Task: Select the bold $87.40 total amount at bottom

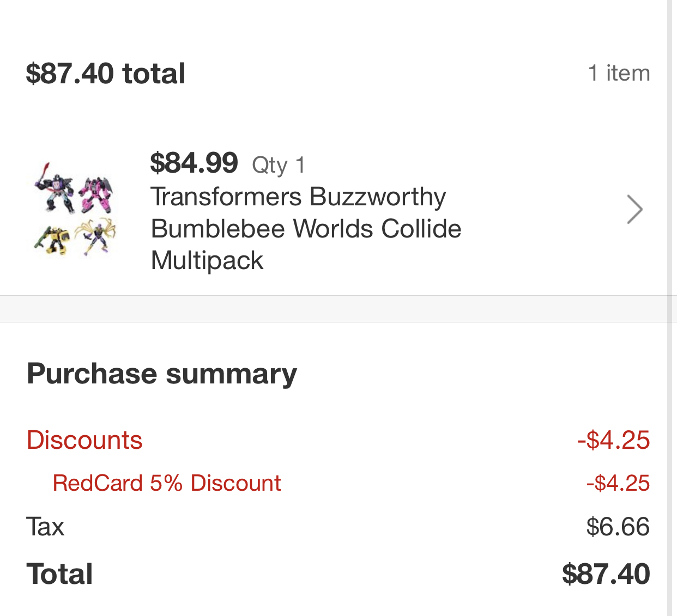Action: (606, 574)
